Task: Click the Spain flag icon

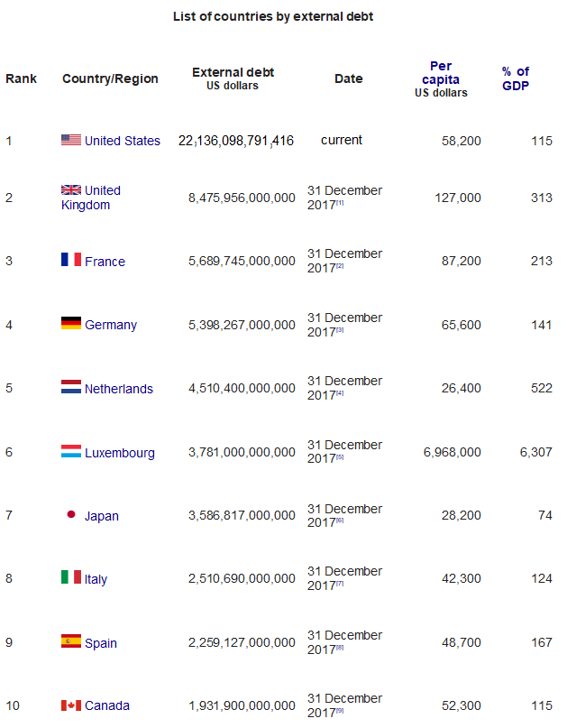Action: click(71, 642)
